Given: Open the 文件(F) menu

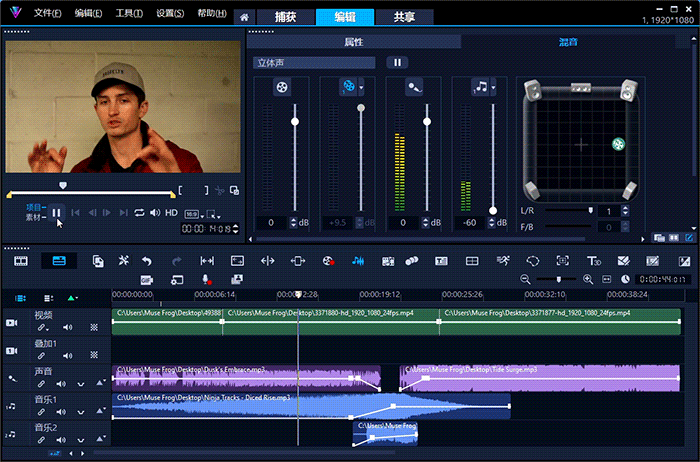Looking at the screenshot, I should click(x=47, y=14).
